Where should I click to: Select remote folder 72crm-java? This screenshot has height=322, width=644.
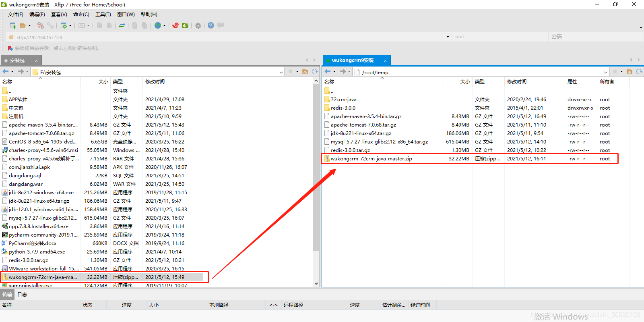[x=343, y=100]
